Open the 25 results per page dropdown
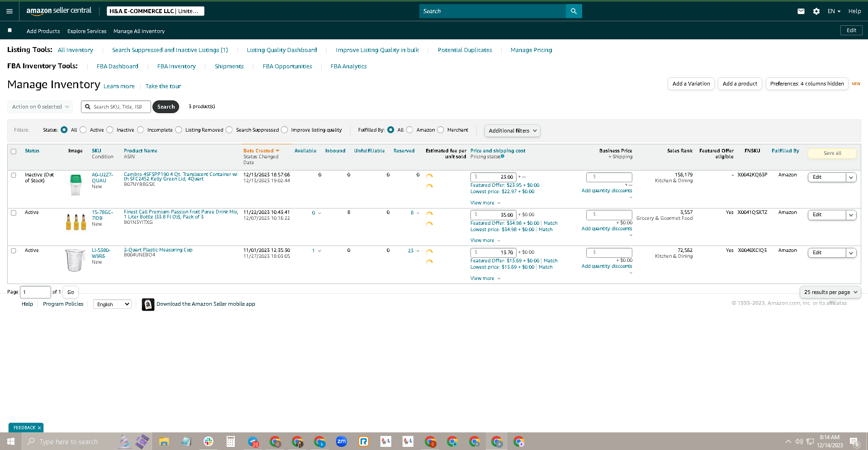The image size is (868, 450). 830,292
